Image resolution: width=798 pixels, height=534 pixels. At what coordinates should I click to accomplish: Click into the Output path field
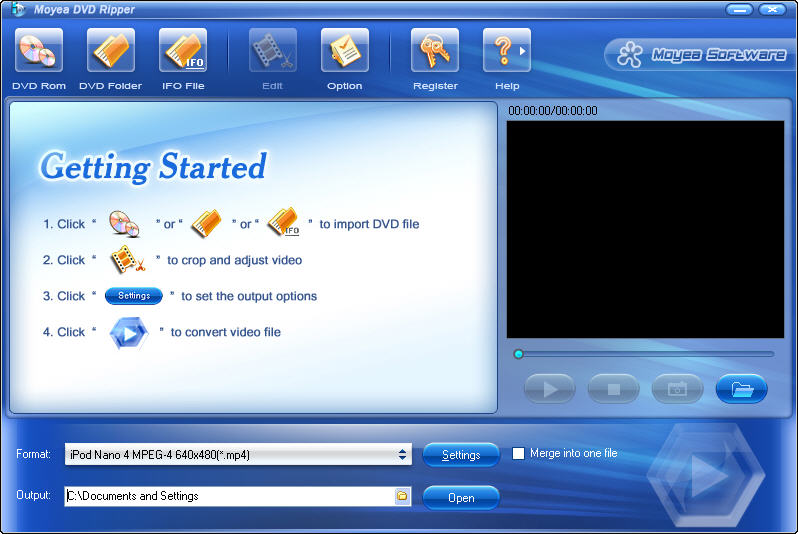point(230,496)
